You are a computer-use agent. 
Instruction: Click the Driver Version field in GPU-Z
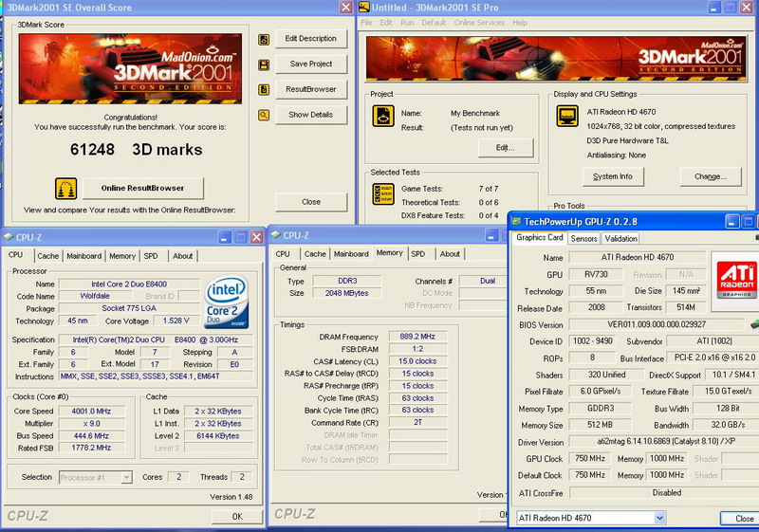click(x=664, y=442)
